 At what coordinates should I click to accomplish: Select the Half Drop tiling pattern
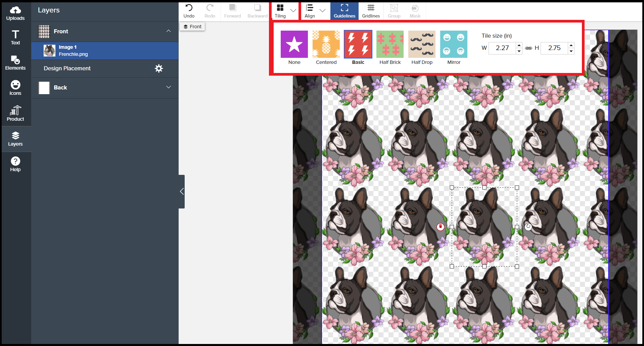[x=422, y=48]
